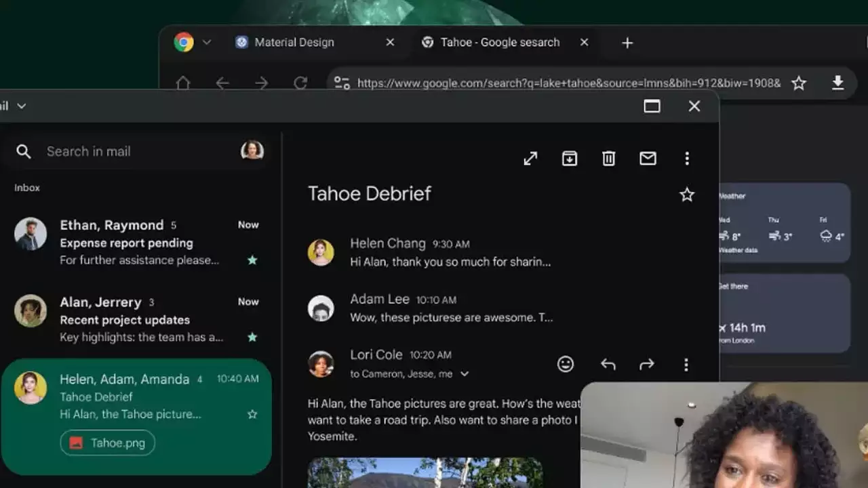Click Lori Cole's avatar in the thread
The height and width of the screenshot is (488, 868).
pyautogui.click(x=321, y=364)
